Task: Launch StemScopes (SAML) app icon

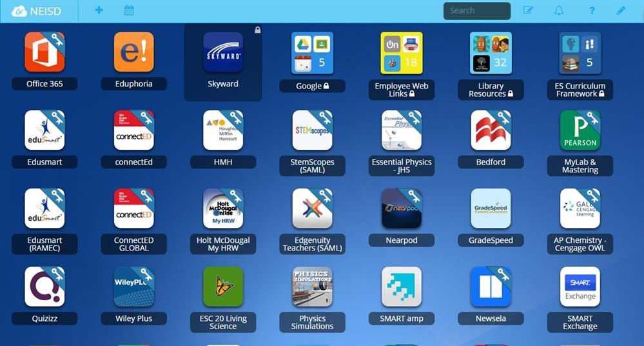Action: pos(312,130)
